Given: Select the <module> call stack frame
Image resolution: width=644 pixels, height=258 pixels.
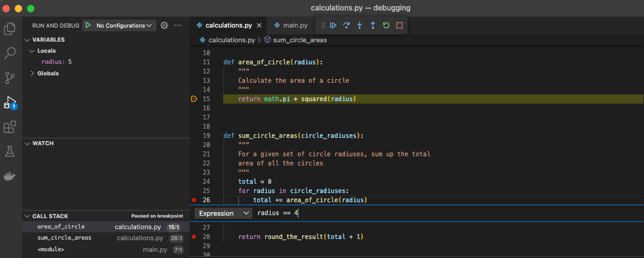Looking at the screenshot, I should click(x=106, y=249).
